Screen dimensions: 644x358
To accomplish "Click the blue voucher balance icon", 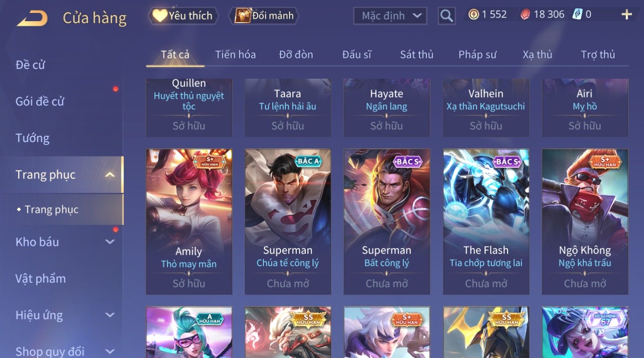I will [x=577, y=15].
